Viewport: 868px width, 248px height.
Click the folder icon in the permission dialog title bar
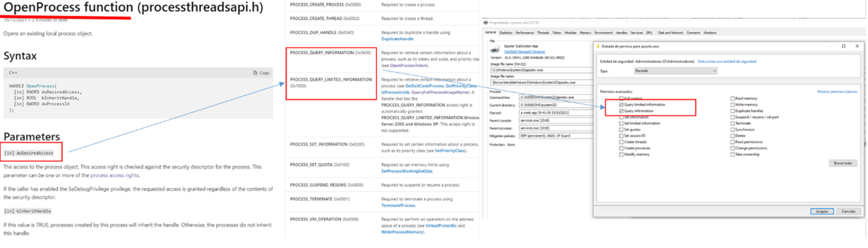599,46
